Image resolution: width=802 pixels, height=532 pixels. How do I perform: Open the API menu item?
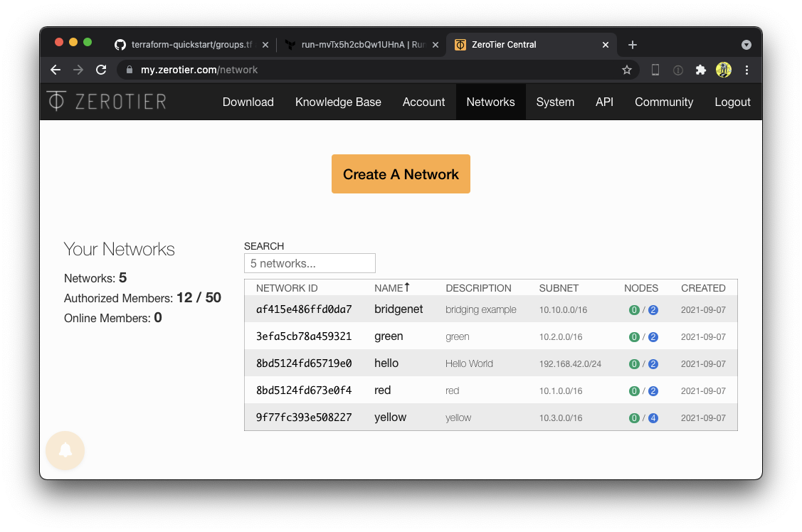pyautogui.click(x=604, y=102)
